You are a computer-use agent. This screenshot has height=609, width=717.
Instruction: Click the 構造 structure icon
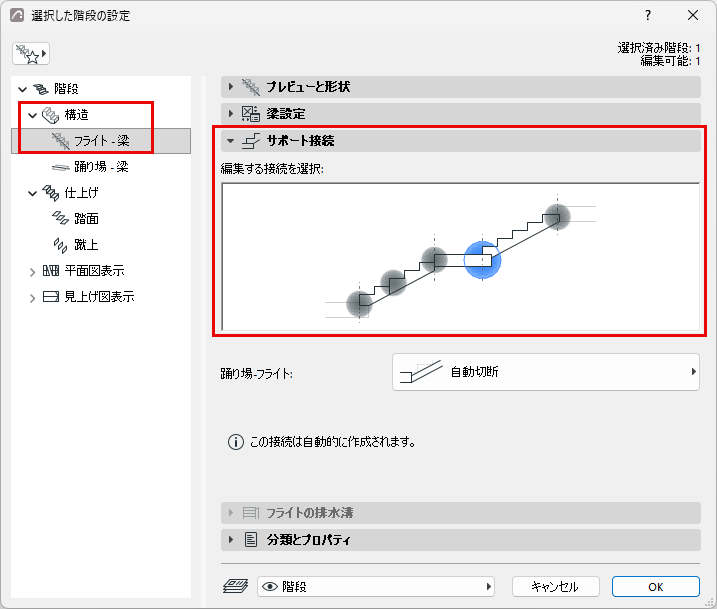click(x=50, y=115)
